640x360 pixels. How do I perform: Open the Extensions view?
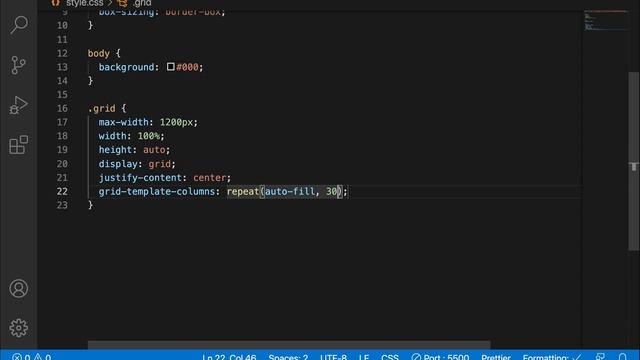click(18, 145)
